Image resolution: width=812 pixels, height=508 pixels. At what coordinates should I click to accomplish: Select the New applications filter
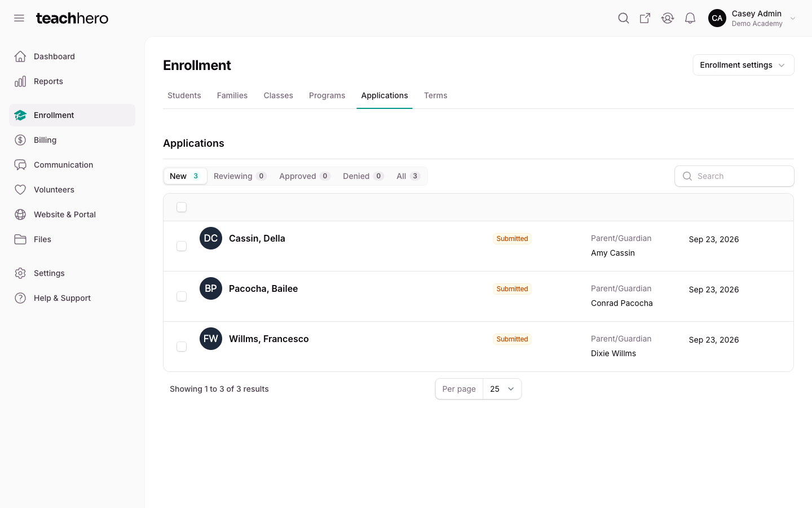(185, 176)
